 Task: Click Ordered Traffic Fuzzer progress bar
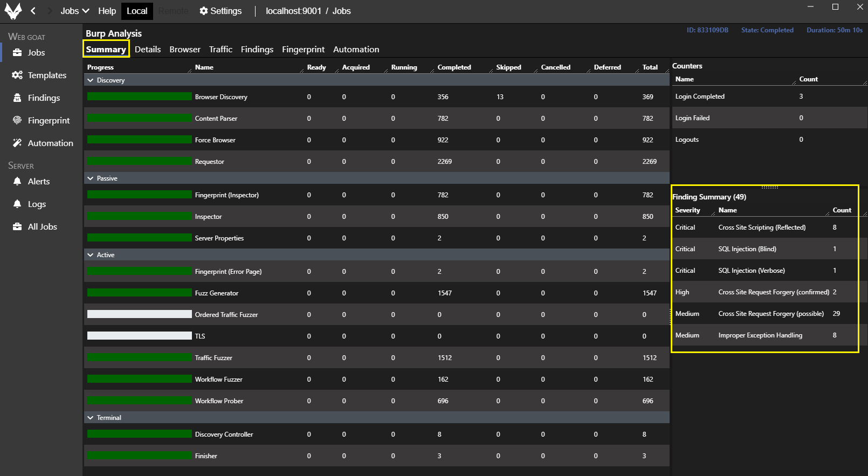[x=140, y=314]
